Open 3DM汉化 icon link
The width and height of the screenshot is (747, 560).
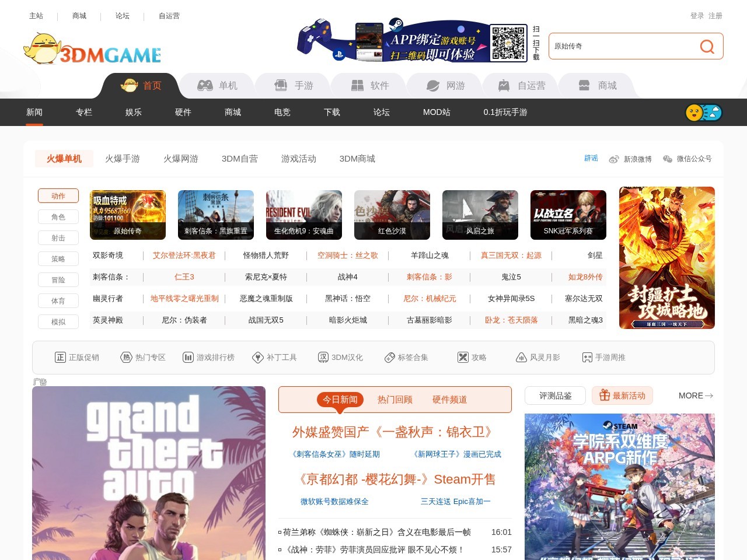pyautogui.click(x=340, y=358)
